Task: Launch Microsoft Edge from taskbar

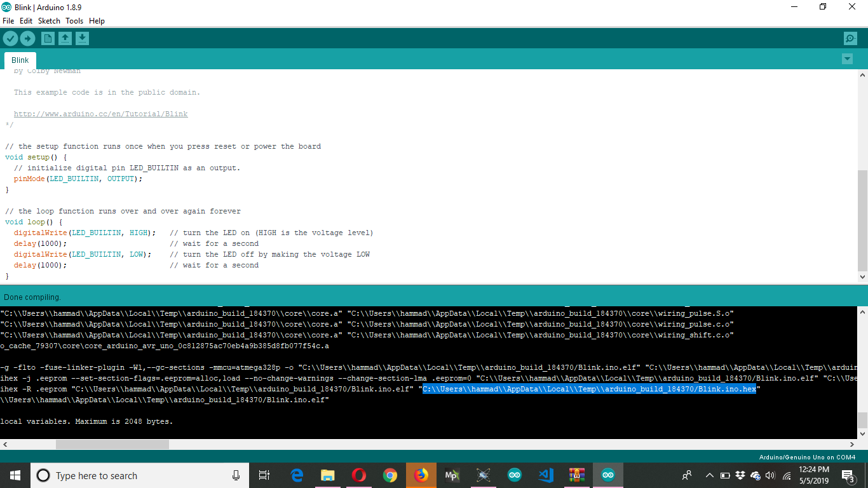Action: click(x=297, y=475)
